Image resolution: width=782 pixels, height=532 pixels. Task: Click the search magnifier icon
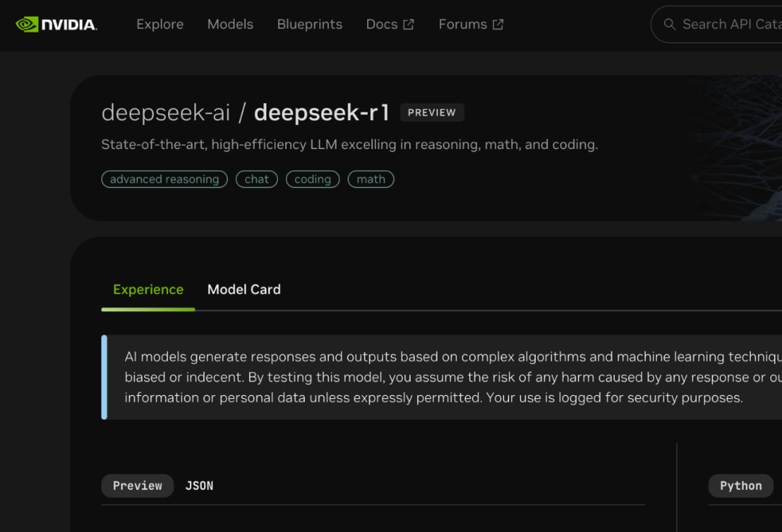[670, 25]
